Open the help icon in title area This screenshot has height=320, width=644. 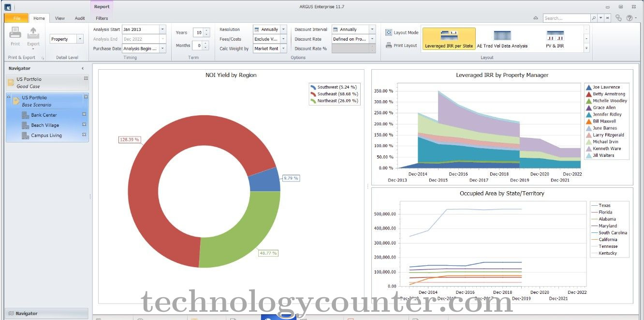(629, 18)
